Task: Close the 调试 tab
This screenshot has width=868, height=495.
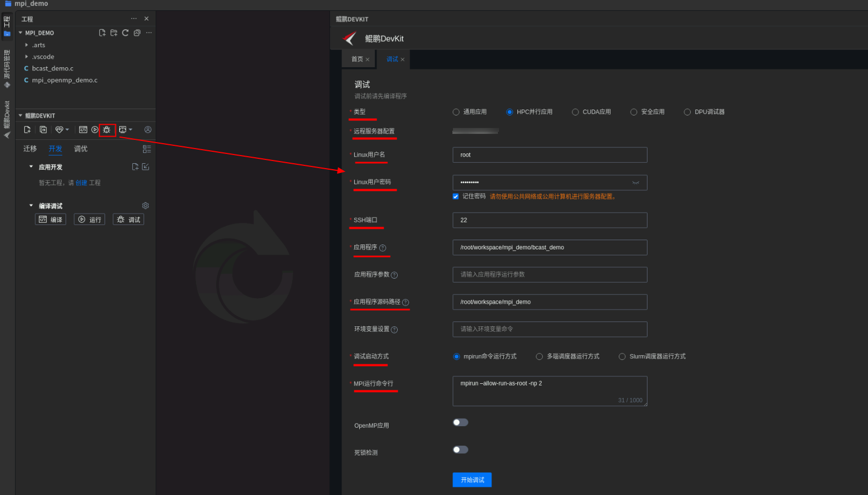Action: (x=403, y=60)
